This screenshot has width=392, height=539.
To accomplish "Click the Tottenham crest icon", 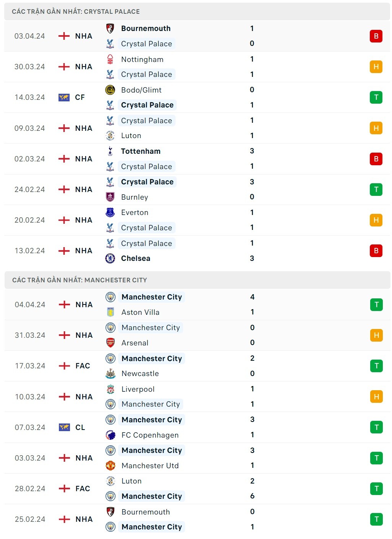I will click(x=110, y=151).
